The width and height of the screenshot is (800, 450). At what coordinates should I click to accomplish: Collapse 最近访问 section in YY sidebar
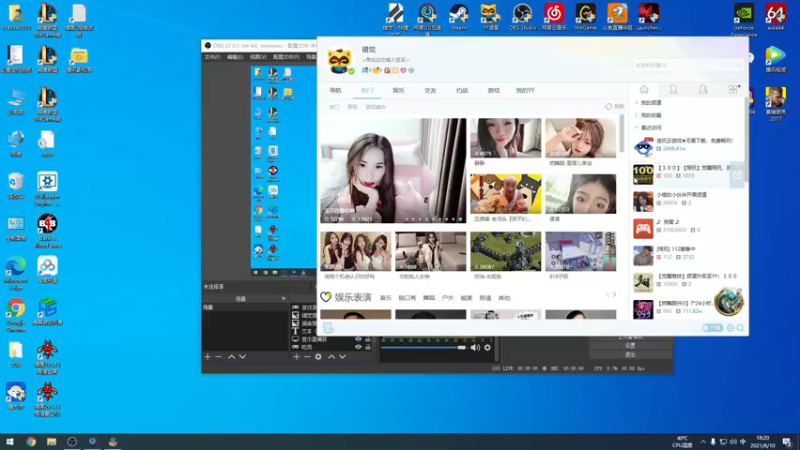tap(637, 128)
